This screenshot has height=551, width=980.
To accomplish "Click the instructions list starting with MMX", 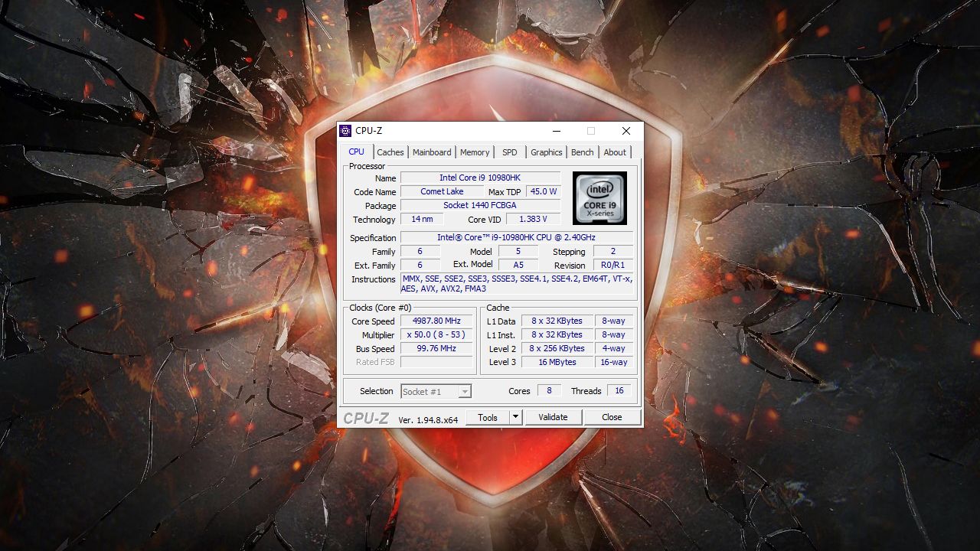I will tap(516, 284).
